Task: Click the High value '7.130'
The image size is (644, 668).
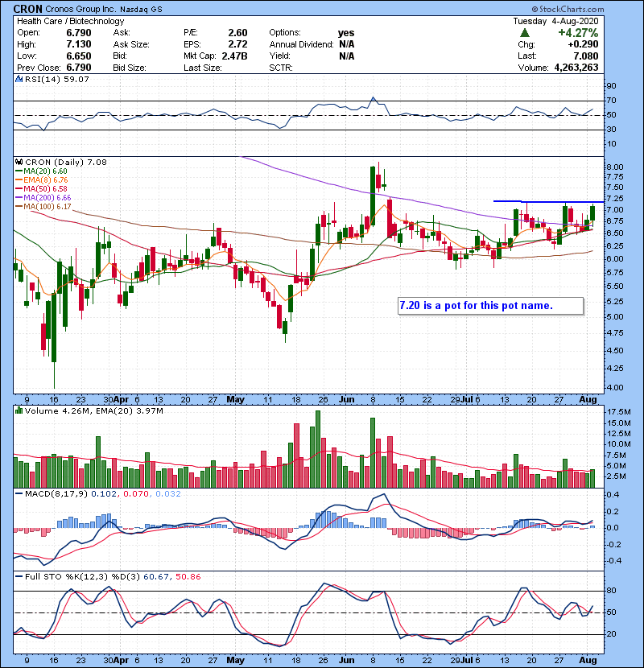Action: coord(79,44)
